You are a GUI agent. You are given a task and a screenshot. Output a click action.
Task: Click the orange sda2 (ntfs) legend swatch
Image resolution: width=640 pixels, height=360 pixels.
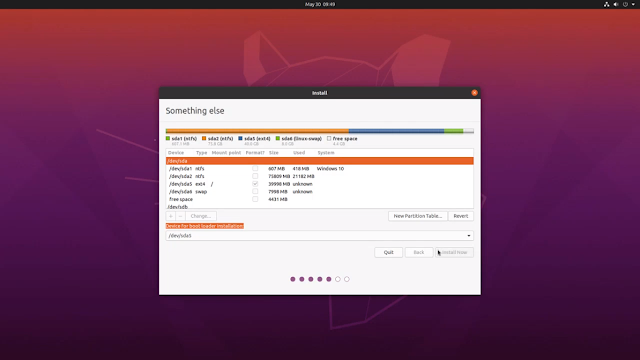[204, 139]
